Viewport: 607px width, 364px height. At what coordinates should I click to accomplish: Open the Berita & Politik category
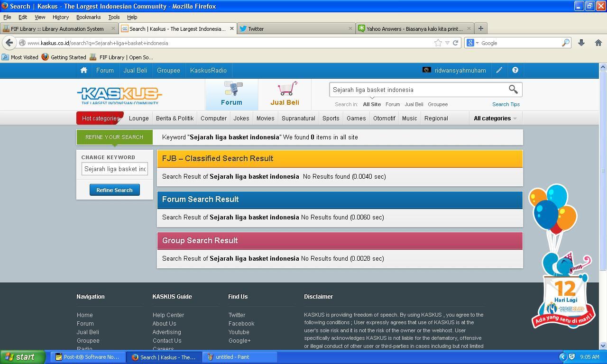[175, 118]
